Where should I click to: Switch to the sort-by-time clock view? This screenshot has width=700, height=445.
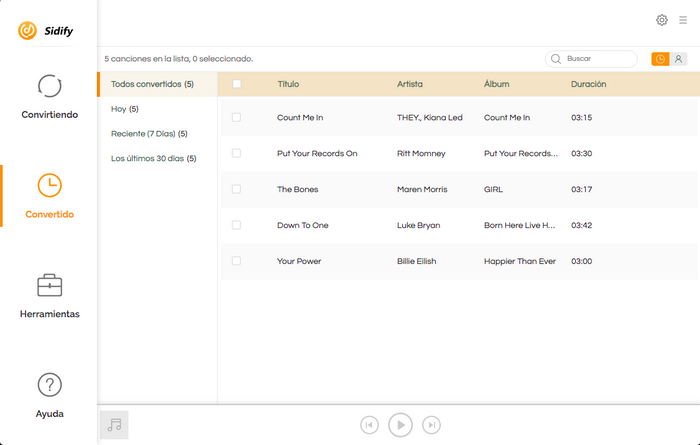pos(660,59)
